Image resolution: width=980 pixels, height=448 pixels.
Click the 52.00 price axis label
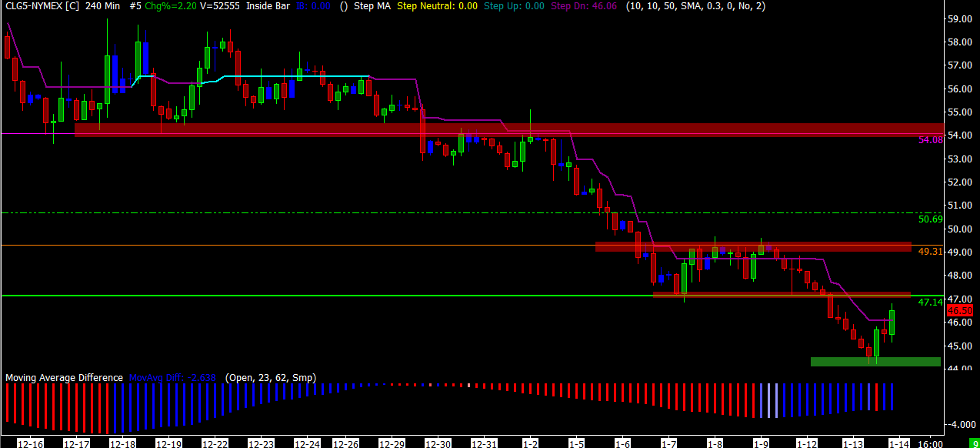(961, 182)
